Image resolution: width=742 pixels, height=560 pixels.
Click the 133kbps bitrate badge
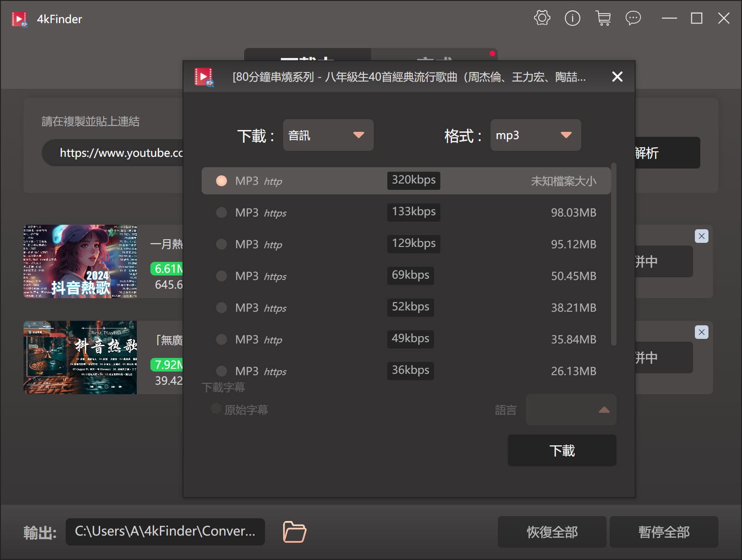point(414,212)
